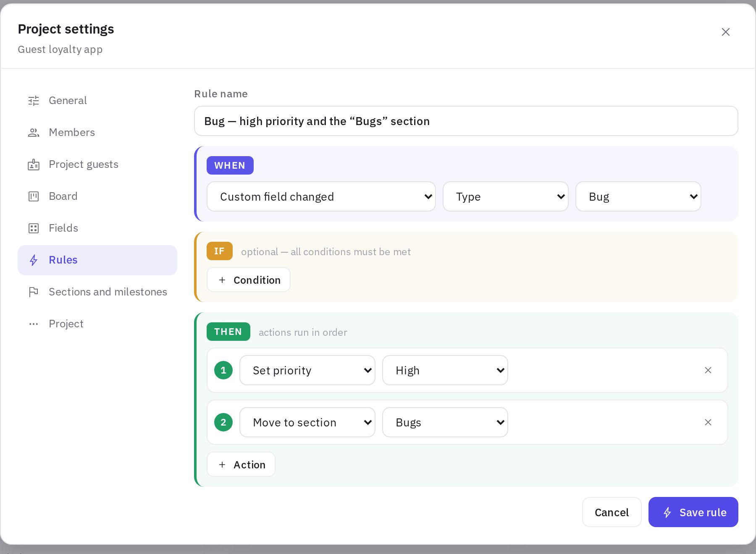Click the Project guests badge icon
Screen dimensions: 756x554
tap(34, 165)
